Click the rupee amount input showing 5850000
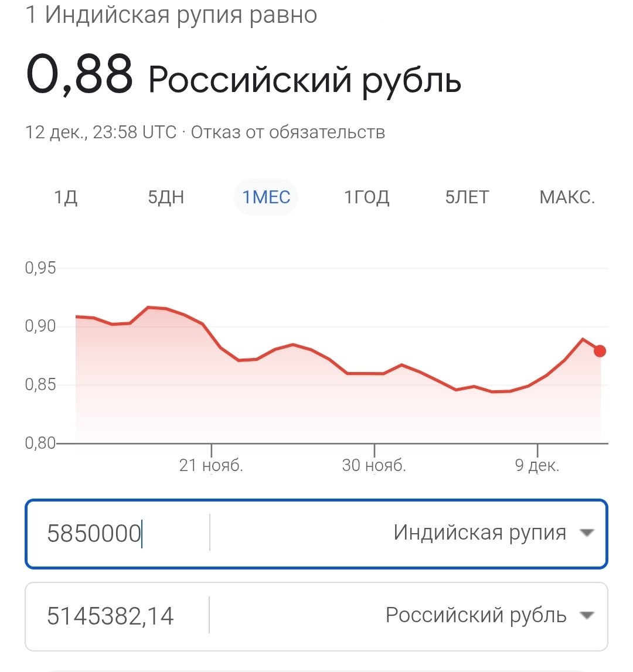 point(94,532)
